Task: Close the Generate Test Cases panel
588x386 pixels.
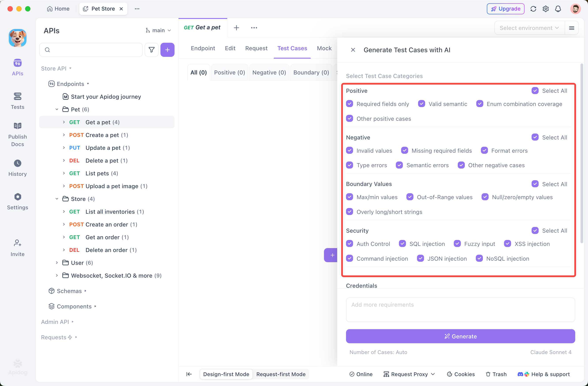Action: click(x=353, y=50)
